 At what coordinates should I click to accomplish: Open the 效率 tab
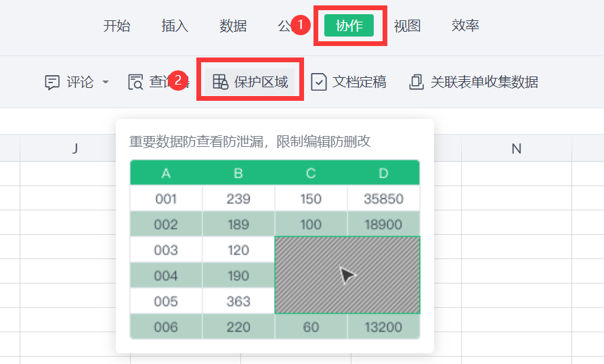(465, 26)
